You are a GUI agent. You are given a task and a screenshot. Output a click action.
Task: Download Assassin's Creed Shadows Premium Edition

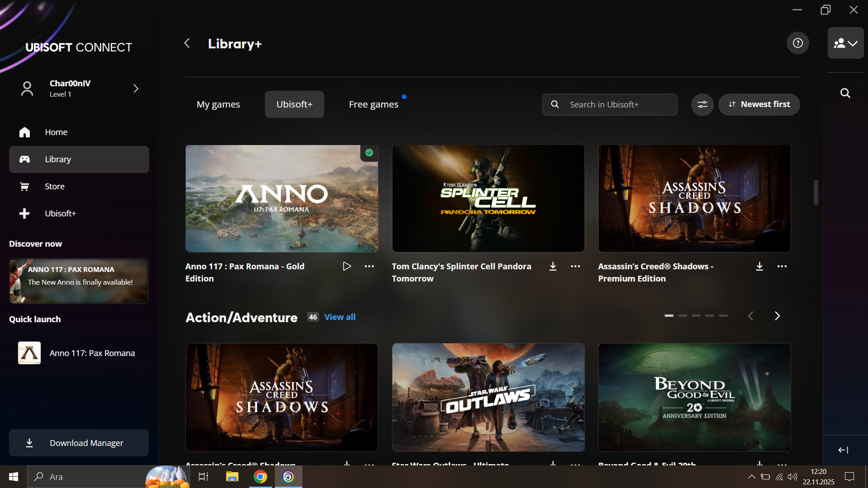click(759, 266)
